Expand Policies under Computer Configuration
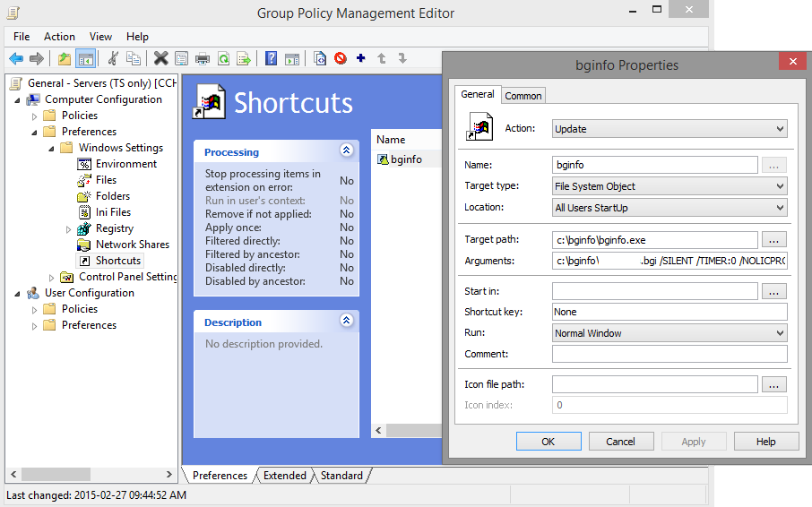Viewport: 812px width, 507px height. 34,116
